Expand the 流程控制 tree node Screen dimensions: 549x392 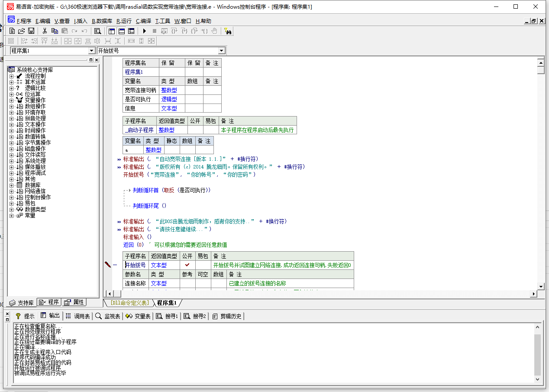pyautogui.click(x=11, y=76)
